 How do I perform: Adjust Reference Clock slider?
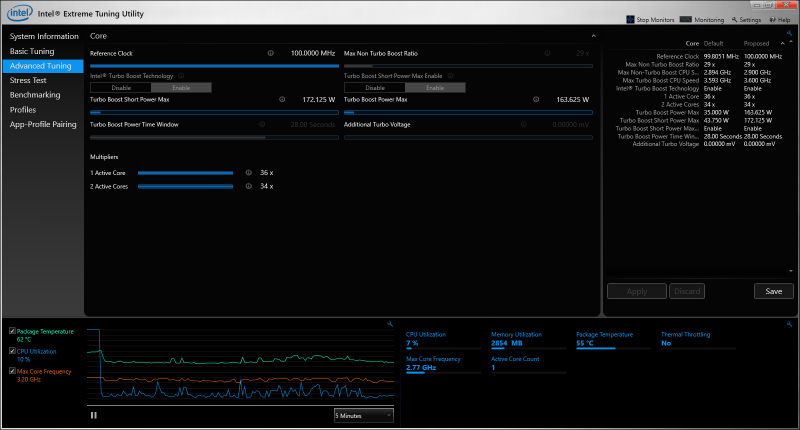click(x=214, y=66)
